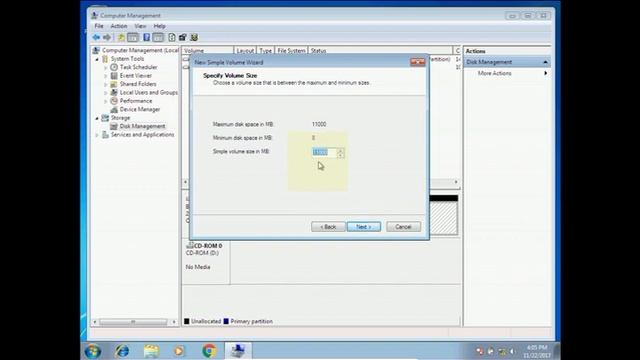Select the hatched unallocated disk region
The width and height of the screenshot is (640, 360).
444,218
